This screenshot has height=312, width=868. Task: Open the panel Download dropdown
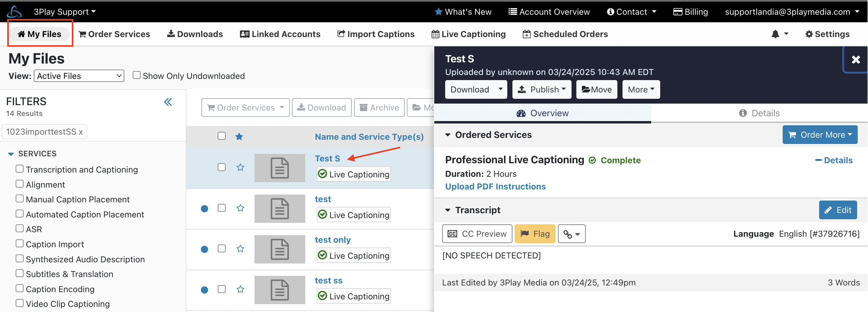coord(476,89)
